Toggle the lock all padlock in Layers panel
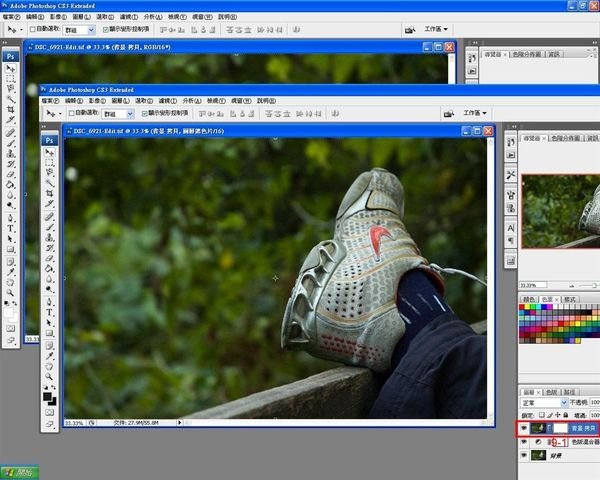Screen dimensions: 600x480 click(x=566, y=415)
